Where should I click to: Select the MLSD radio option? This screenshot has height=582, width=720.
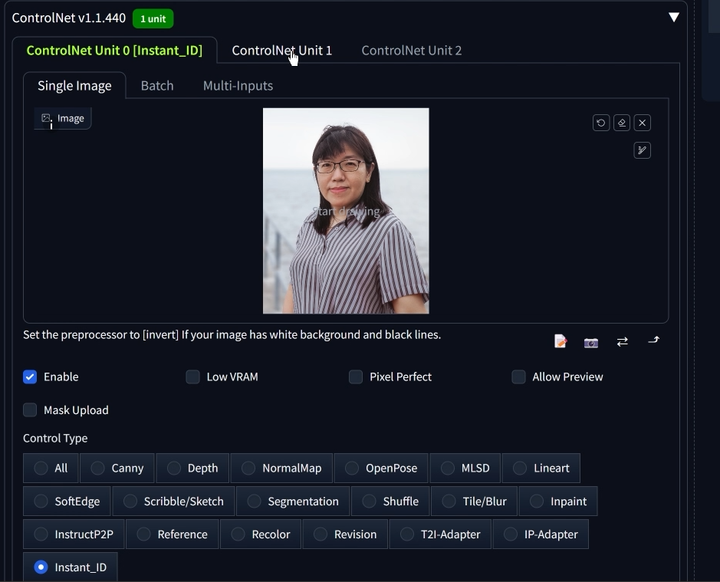465,468
